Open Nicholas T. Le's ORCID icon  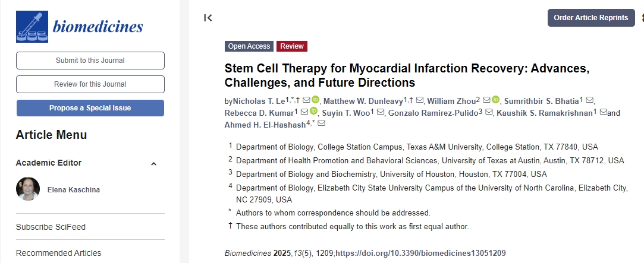pyautogui.click(x=315, y=100)
